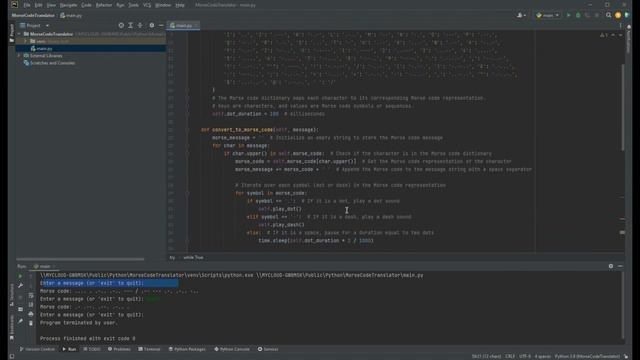Open the Project side tool tab
The height and width of the screenshot is (360, 640).
coord(12,33)
